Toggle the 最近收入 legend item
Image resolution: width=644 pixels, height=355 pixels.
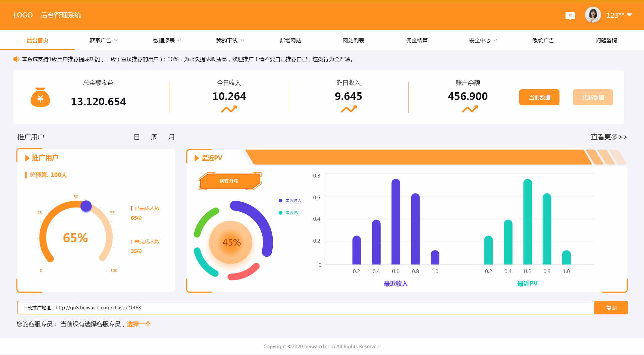290,201
